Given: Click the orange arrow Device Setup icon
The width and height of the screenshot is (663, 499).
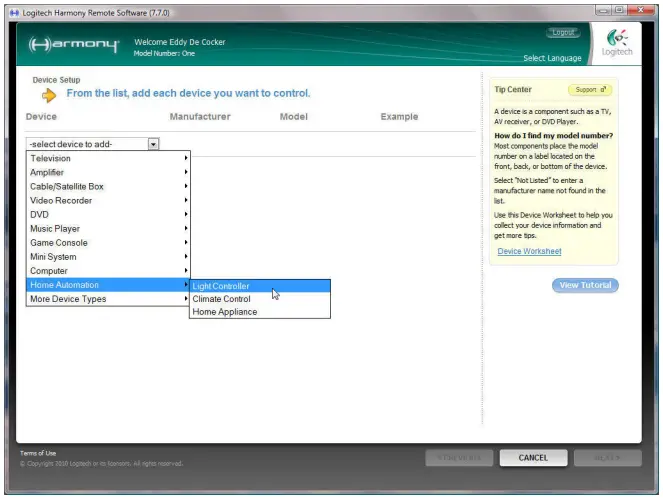Looking at the screenshot, I should point(49,95).
